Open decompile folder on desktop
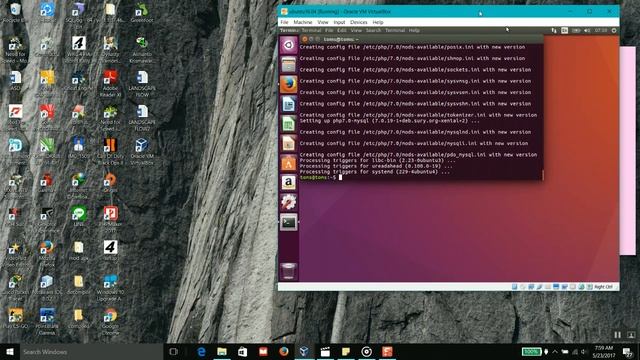 (x=78, y=284)
